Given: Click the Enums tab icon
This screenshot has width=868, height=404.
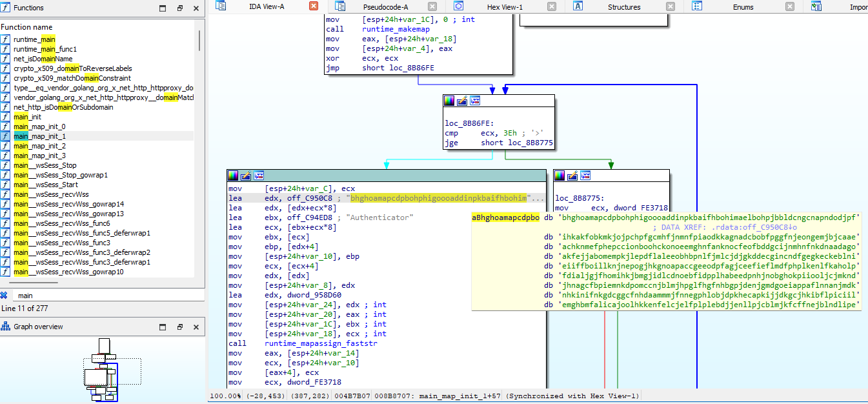Looking at the screenshot, I should (x=696, y=6).
